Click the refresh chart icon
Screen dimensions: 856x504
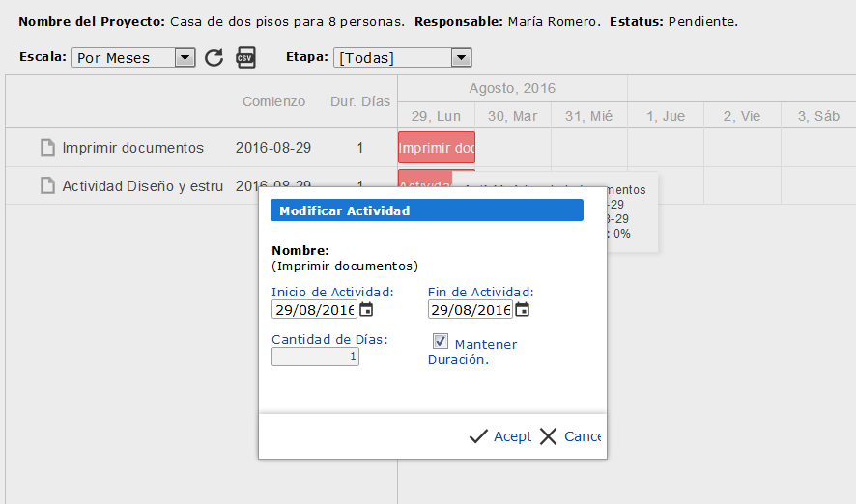pos(214,58)
